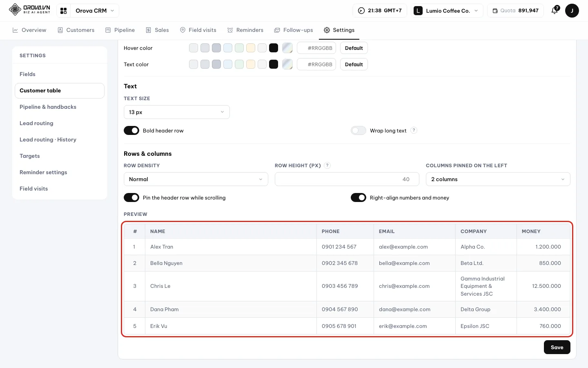This screenshot has height=368, width=588.
Task: Open the Reminders tab
Action: tap(245, 30)
